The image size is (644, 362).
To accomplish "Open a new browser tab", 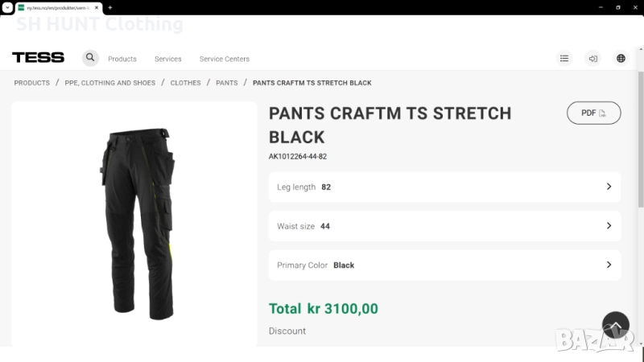I will point(110,7).
